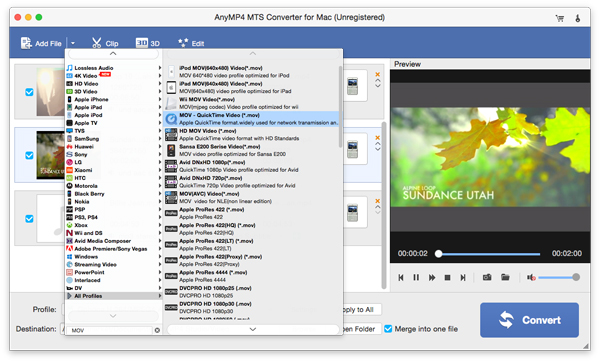Screen dimensions: 600x362
Task: Uncheck the Sundance Utah video checkbox
Action: pos(29,155)
